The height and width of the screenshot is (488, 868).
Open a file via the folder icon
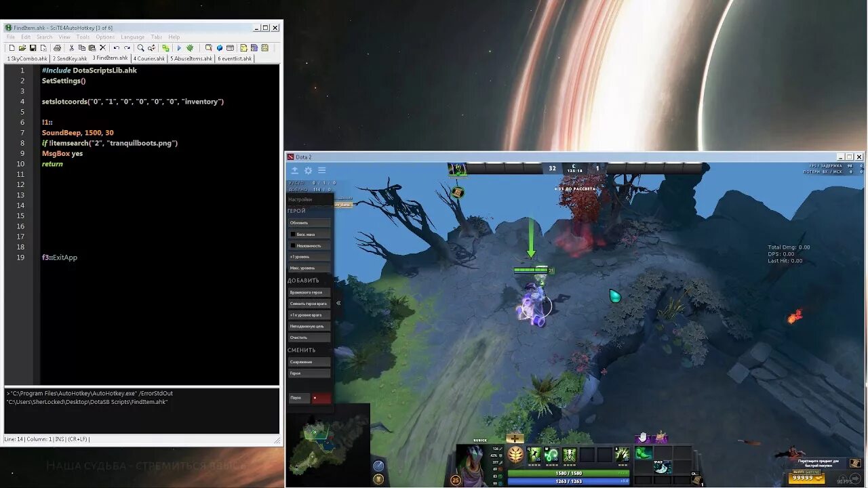(x=22, y=48)
